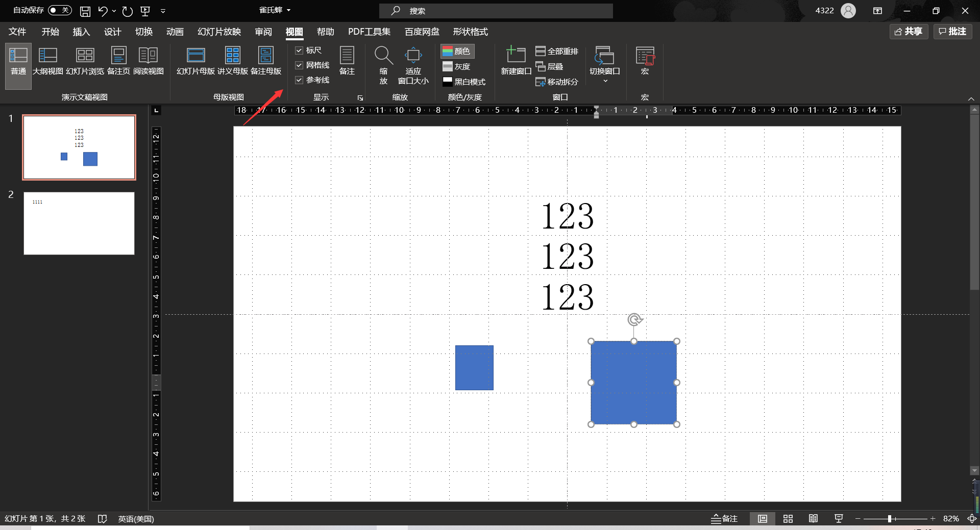Toggle the Ruler (标尺) checkbox
Screen dimensions: 980x530
coord(299,51)
